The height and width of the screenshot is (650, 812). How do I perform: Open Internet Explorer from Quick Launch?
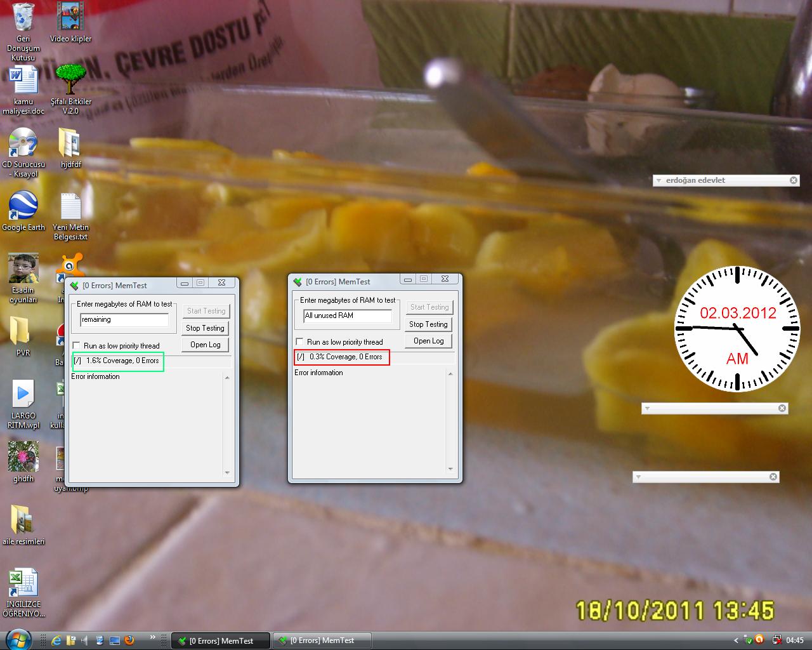pos(56,640)
